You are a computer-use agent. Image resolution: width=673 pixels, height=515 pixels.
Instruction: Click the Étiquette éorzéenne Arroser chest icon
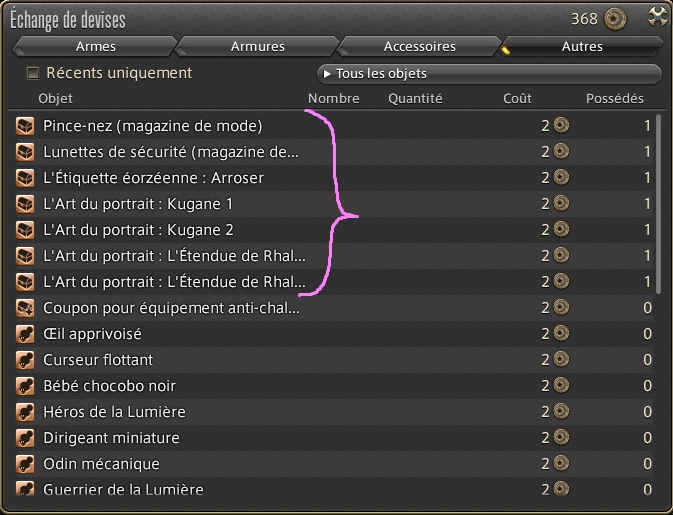coord(25,178)
